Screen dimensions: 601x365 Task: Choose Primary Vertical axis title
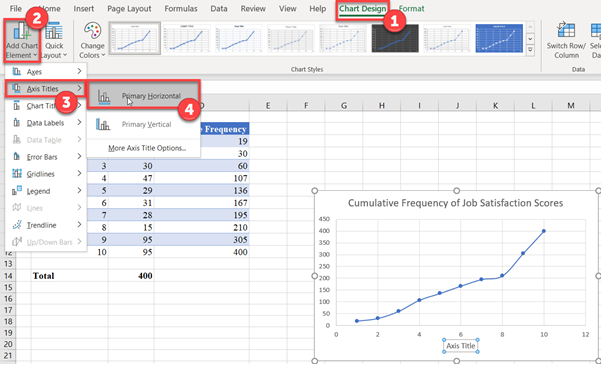143,125
